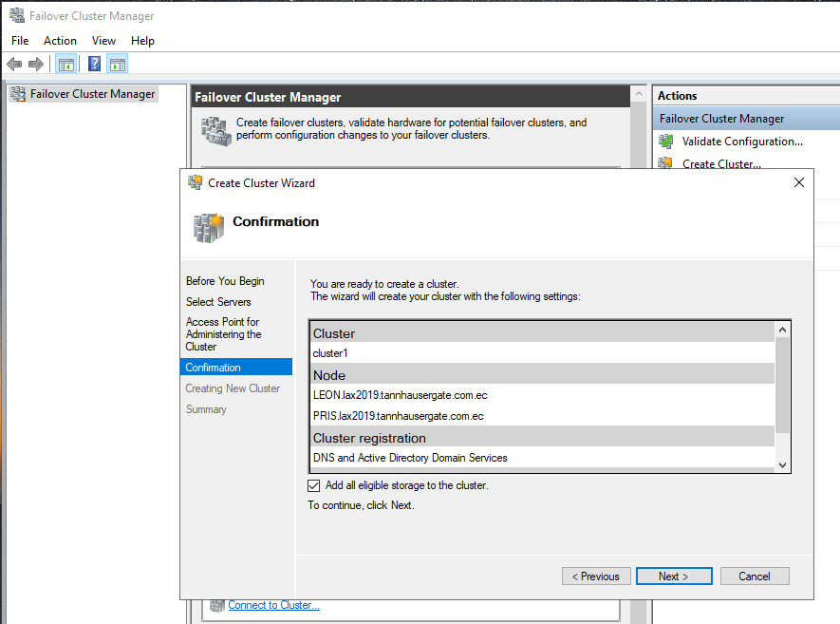
Task: Open the File menu
Action: click(x=20, y=41)
